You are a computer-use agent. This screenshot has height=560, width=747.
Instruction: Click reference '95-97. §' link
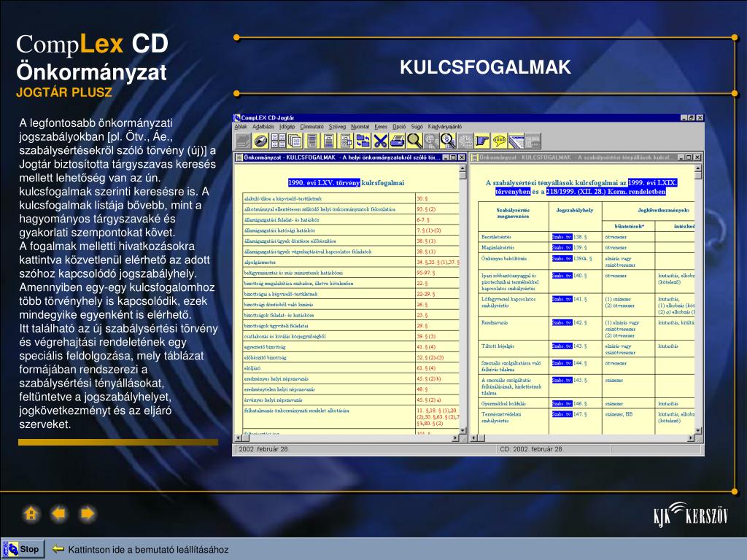coord(426,273)
